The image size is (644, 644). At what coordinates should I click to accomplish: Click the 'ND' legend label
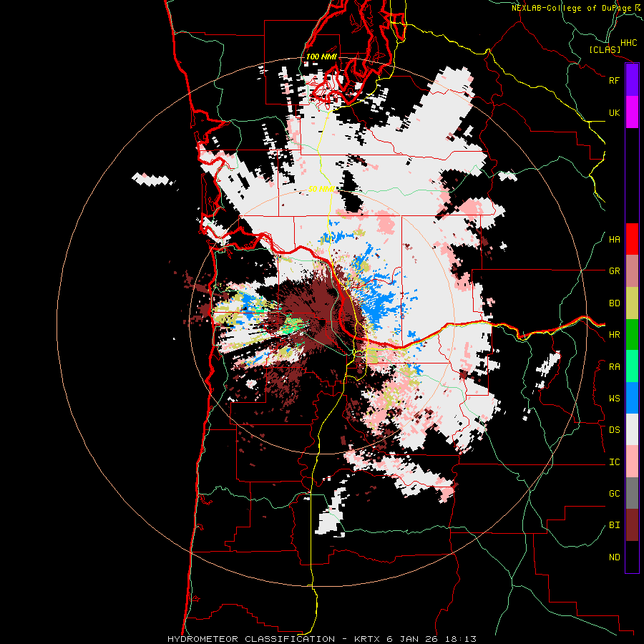tap(614, 557)
